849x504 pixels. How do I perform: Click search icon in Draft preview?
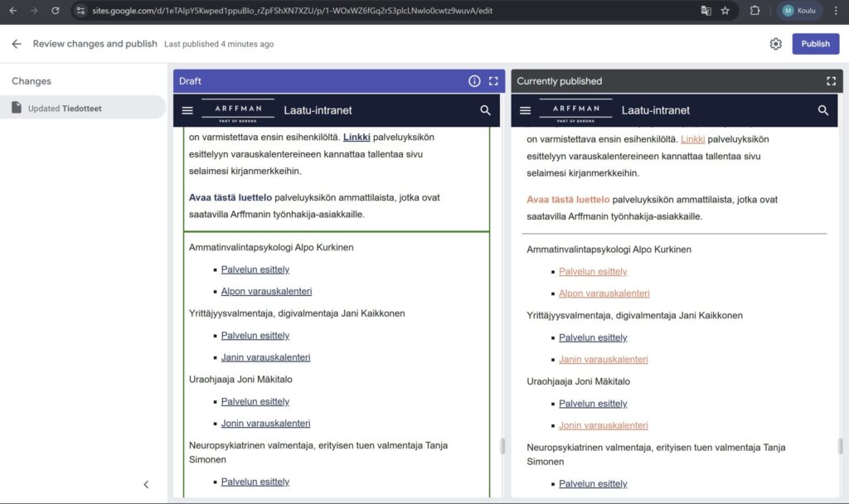click(485, 110)
